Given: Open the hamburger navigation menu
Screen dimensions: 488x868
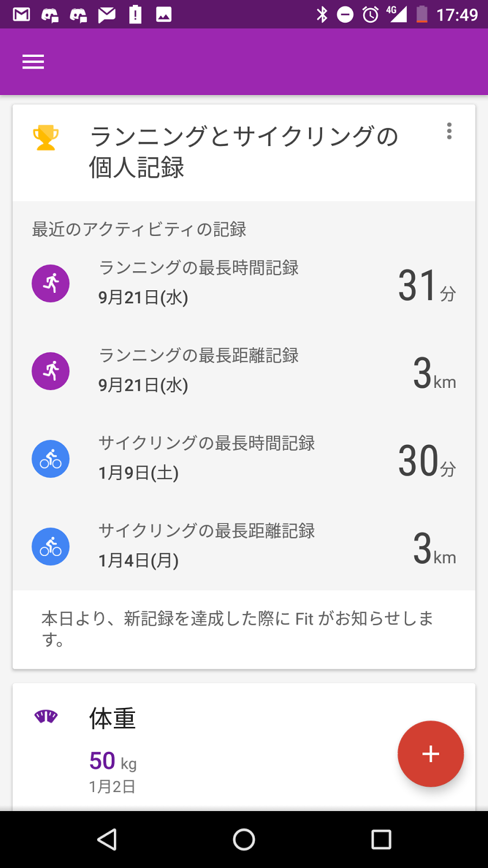Looking at the screenshot, I should [x=33, y=62].
